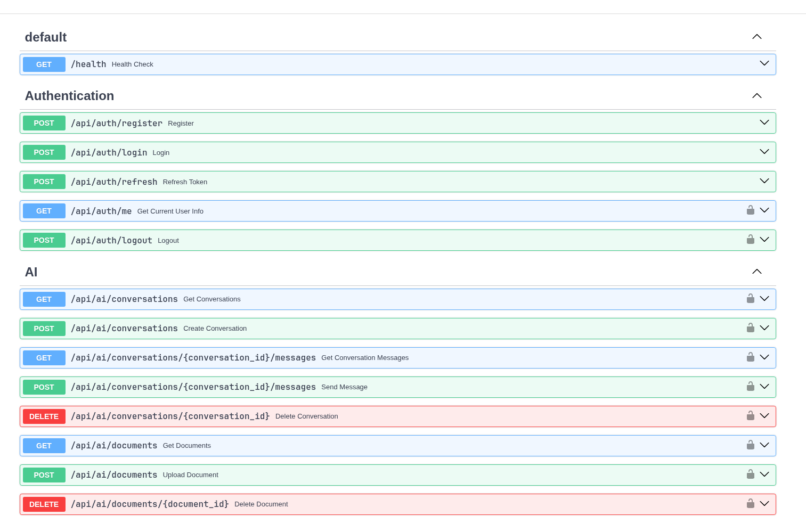This screenshot has width=806, height=532.
Task: Open authorization lock for GET /api/ai/conversations
Action: coord(751,299)
